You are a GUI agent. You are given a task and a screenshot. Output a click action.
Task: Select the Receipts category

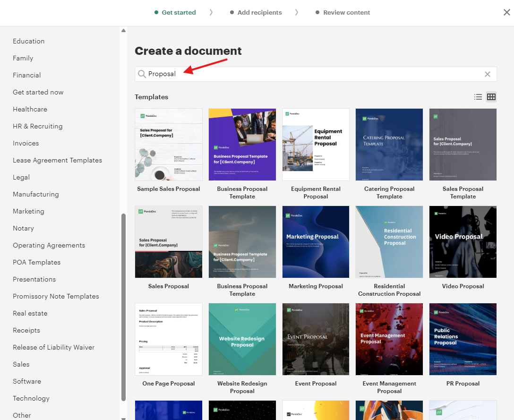[26, 331]
